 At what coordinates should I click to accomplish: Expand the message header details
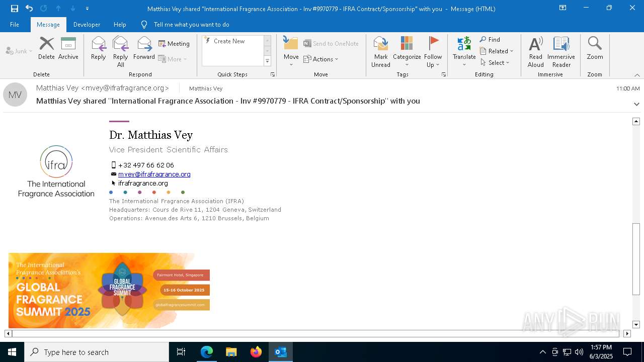[636, 104]
